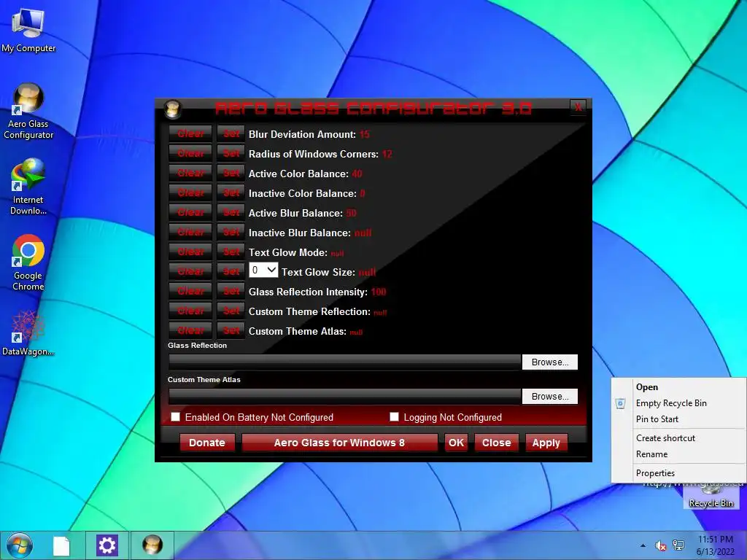Image resolution: width=747 pixels, height=560 pixels.
Task: Clear the Inactive Color Balance
Action: click(190, 192)
